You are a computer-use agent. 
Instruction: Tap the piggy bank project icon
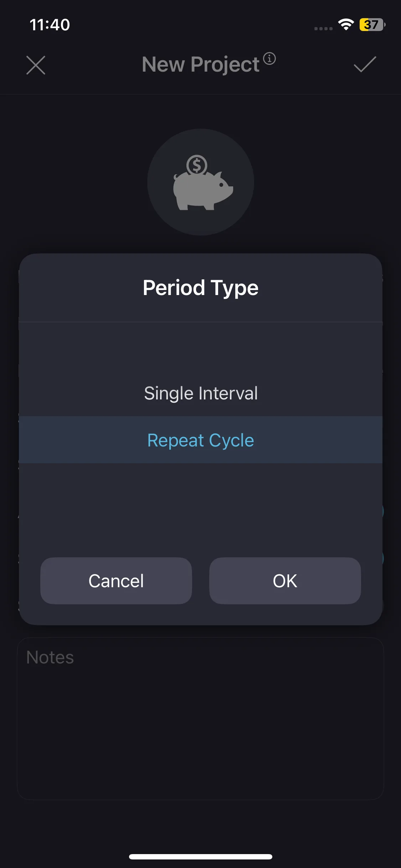tap(201, 182)
